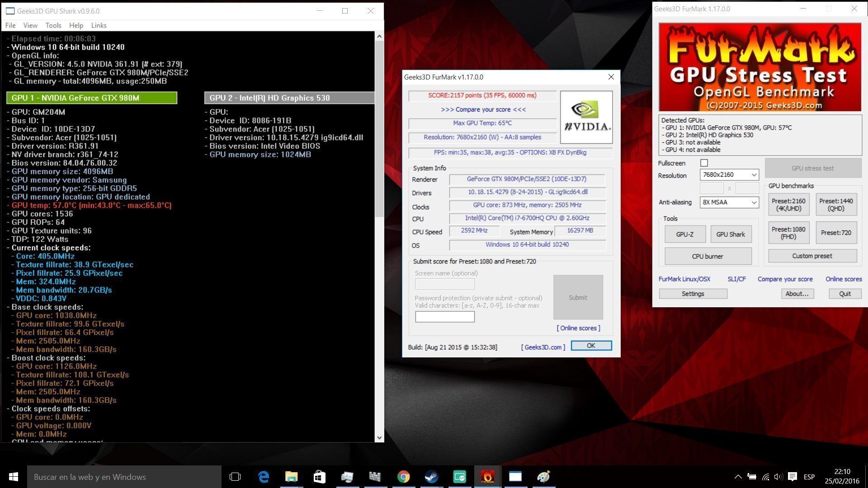Open Steam from the taskbar
This screenshot has width=868, height=488.
point(431,477)
